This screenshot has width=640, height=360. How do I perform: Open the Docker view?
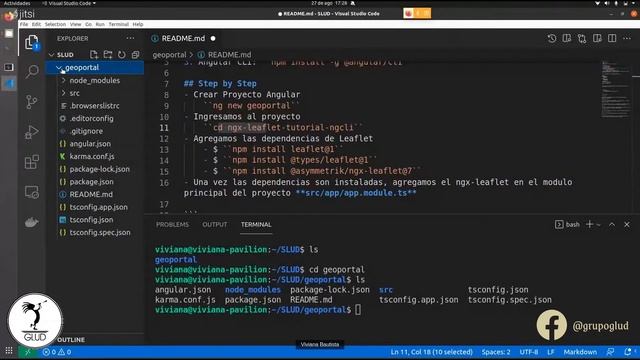pos(31,222)
